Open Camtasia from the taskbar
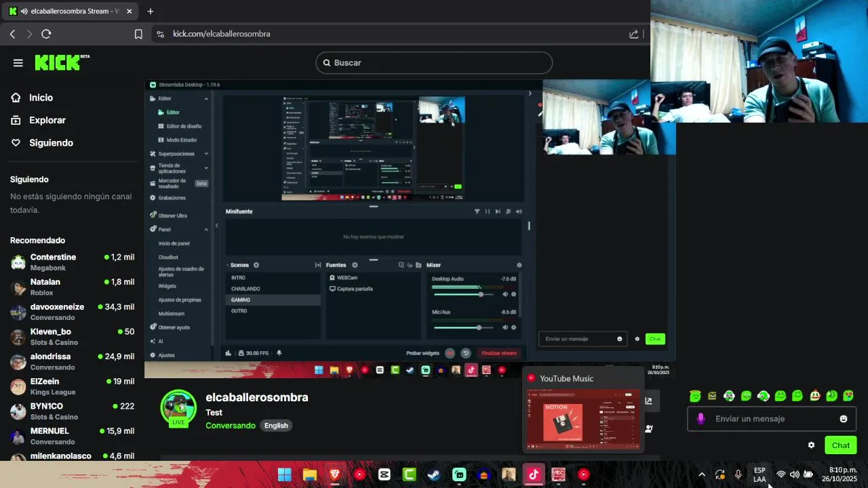The image size is (868, 488). [x=409, y=474]
